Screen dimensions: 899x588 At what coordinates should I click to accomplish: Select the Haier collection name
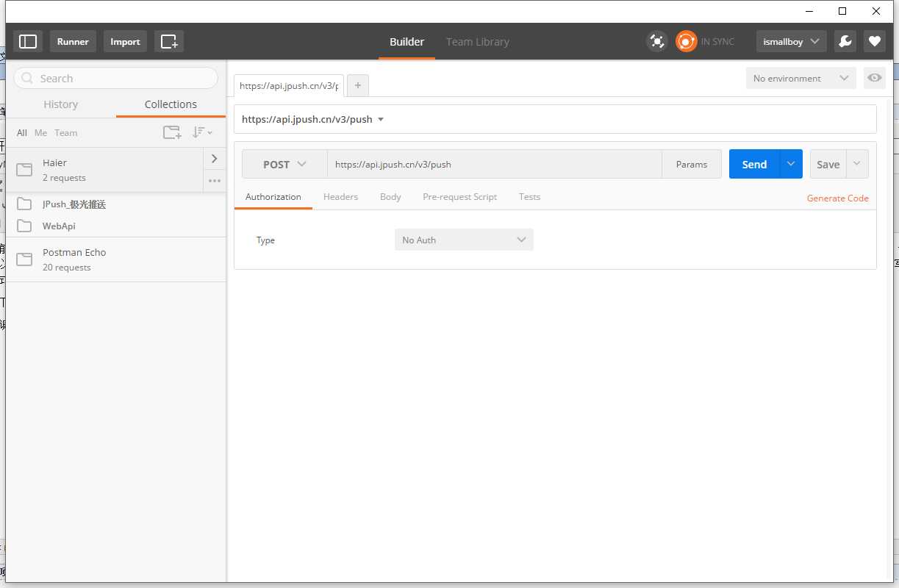[x=54, y=162]
